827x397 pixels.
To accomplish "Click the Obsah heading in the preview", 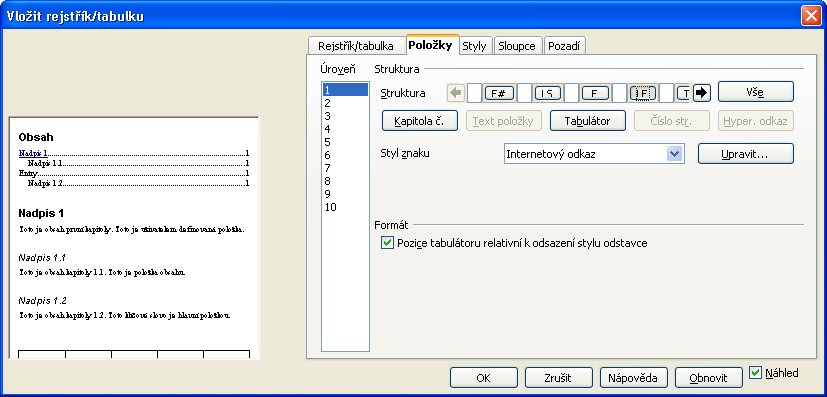I will tap(35, 137).
